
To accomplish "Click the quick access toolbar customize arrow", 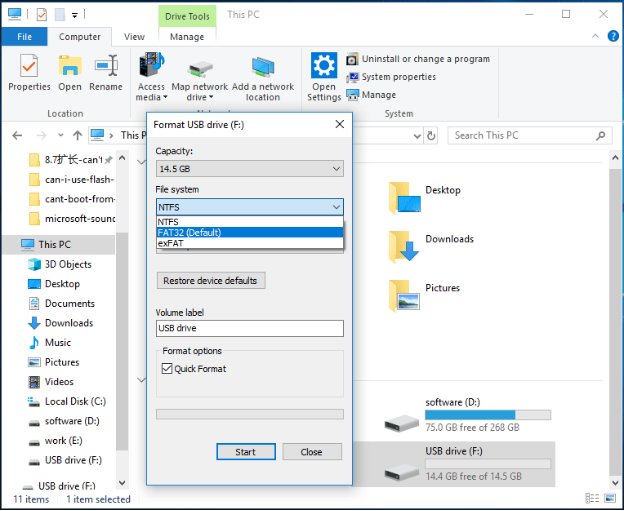I will point(74,15).
